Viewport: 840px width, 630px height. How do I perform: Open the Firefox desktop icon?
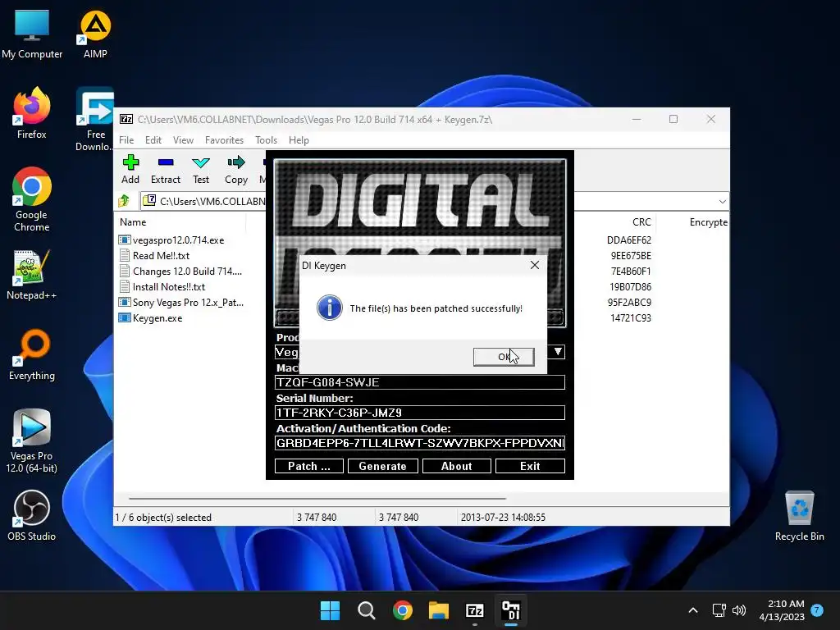click(32, 113)
